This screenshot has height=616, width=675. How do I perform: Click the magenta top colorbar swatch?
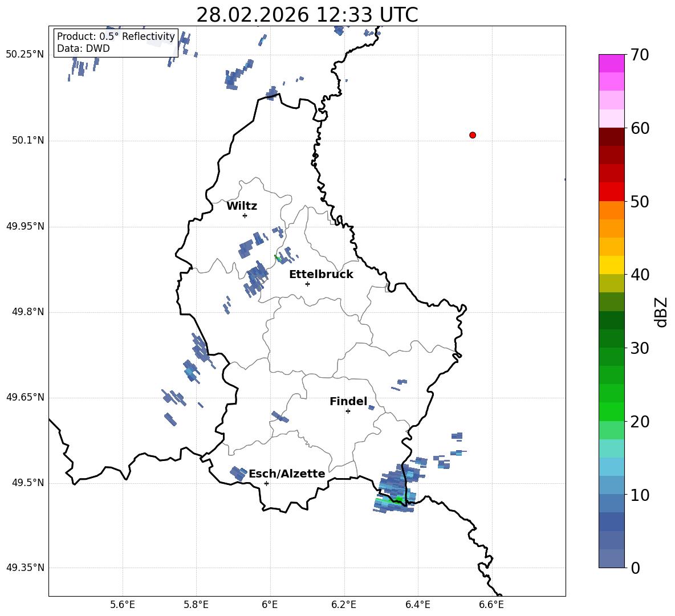[x=611, y=63]
